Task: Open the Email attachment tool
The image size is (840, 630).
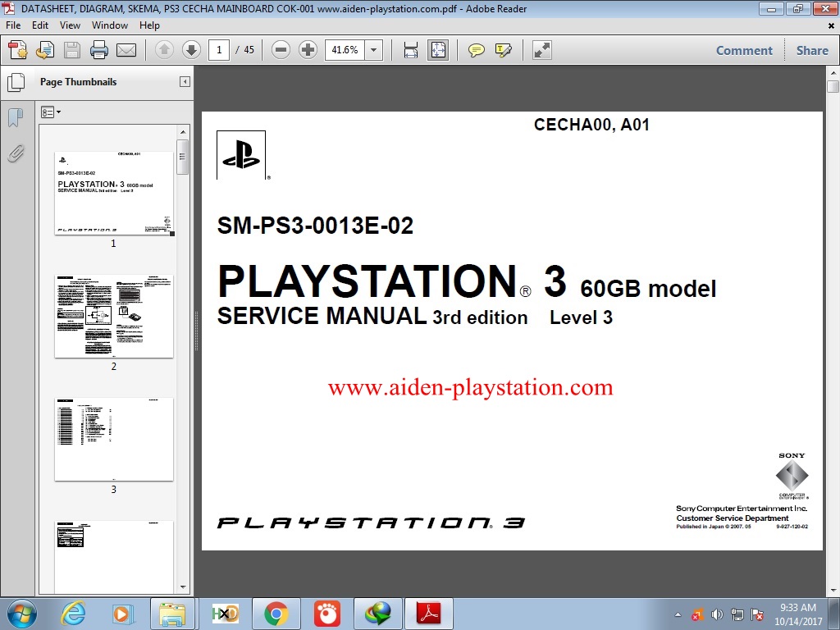Action: point(126,50)
